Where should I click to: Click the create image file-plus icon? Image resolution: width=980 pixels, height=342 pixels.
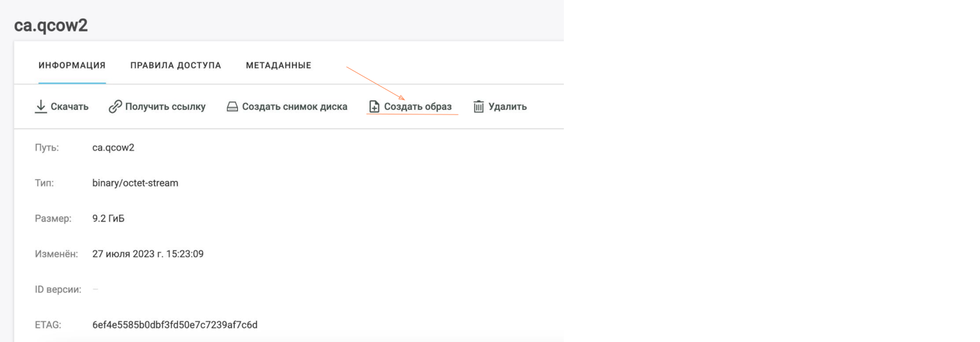tap(374, 107)
